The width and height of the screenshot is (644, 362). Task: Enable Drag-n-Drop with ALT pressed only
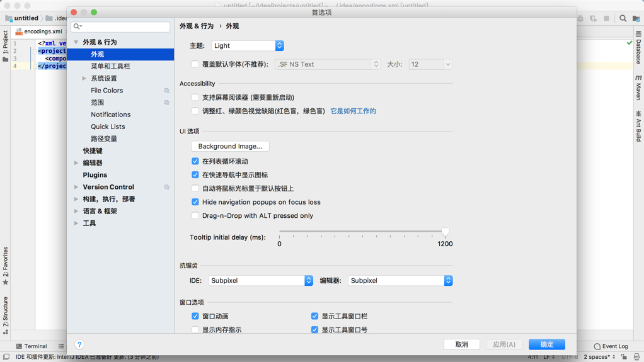195,215
